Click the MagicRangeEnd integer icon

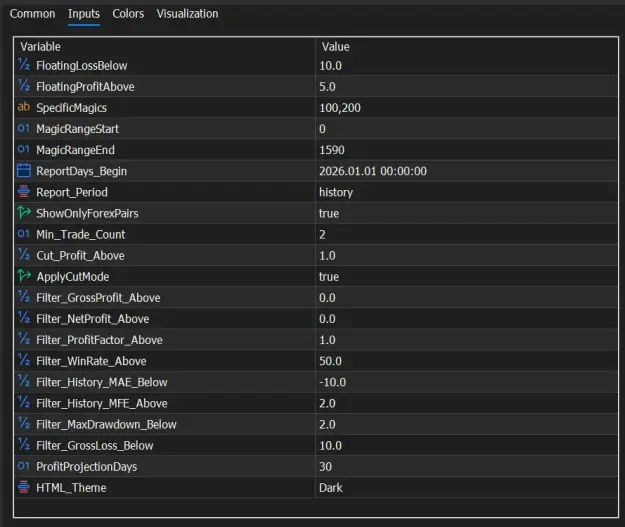[x=24, y=149]
